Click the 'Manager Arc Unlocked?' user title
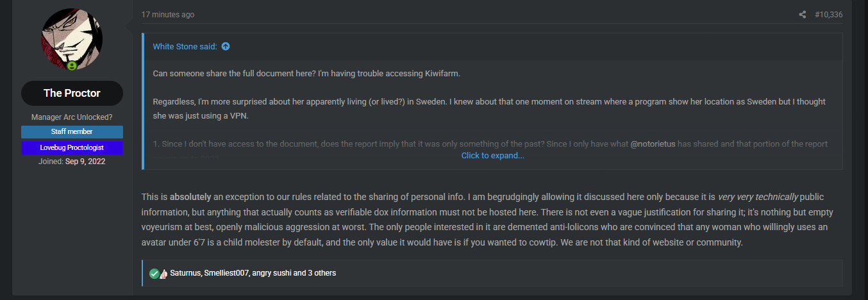Image resolution: width=868 pixels, height=300 pixels. (72, 117)
